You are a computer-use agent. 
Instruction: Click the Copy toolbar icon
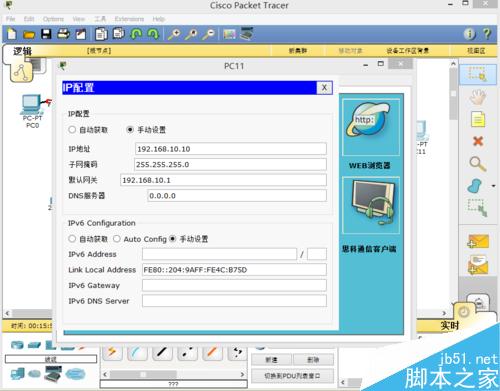(101, 34)
